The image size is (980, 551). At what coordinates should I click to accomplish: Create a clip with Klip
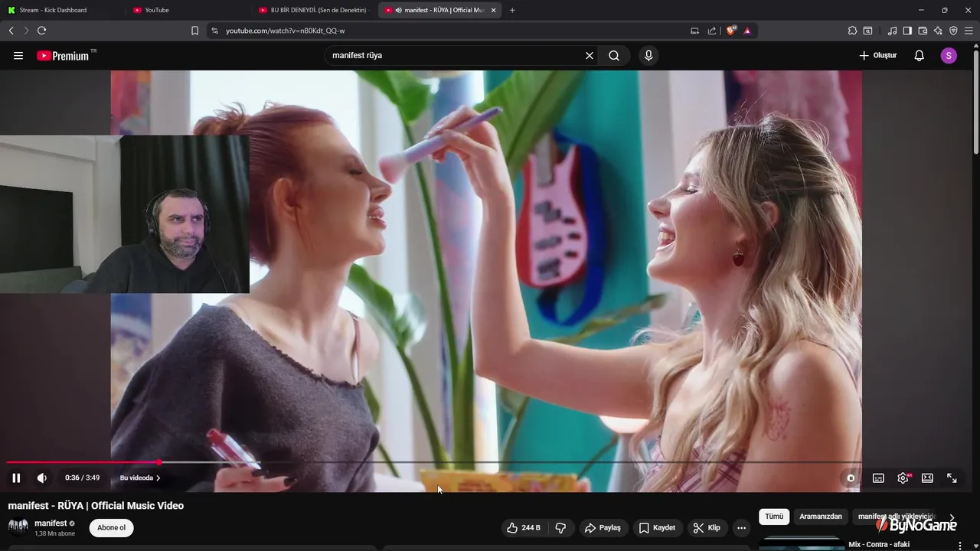(707, 528)
